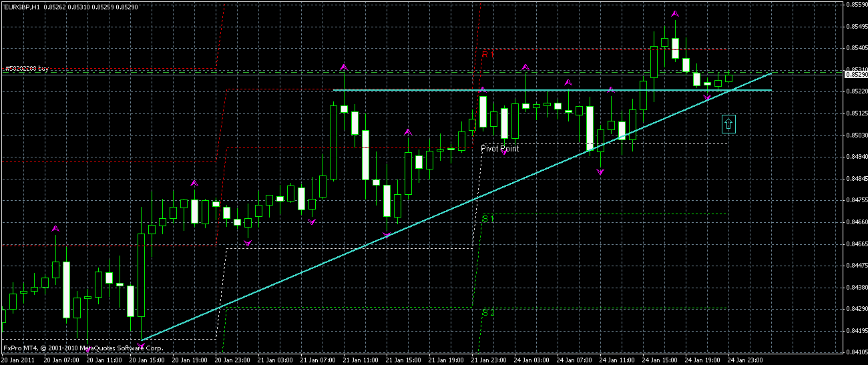
Task: Select the rising cyan diagonal trendline
Action: [x=457, y=207]
